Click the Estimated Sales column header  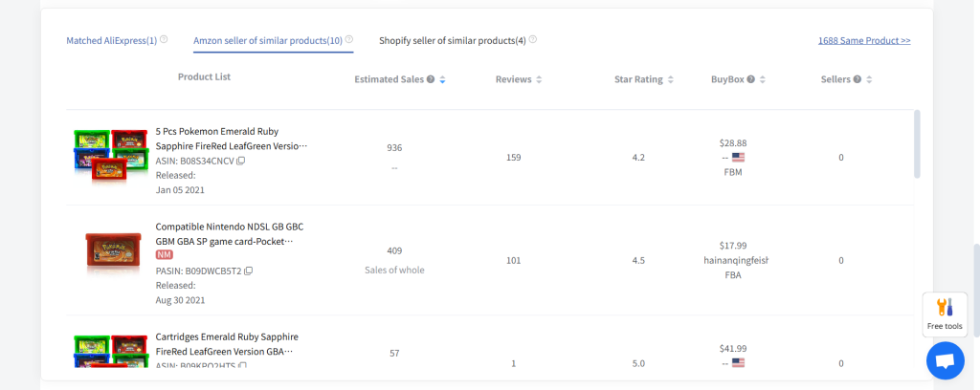pyautogui.click(x=389, y=80)
